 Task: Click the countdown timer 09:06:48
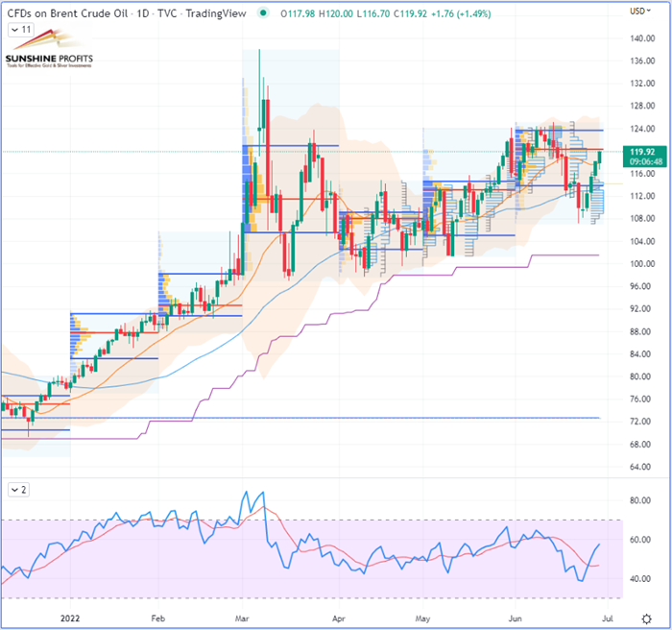pos(646,161)
